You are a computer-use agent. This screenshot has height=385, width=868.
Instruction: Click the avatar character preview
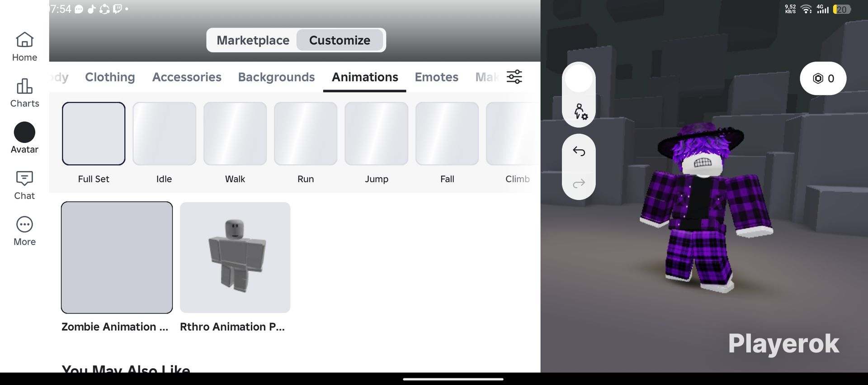click(705, 208)
